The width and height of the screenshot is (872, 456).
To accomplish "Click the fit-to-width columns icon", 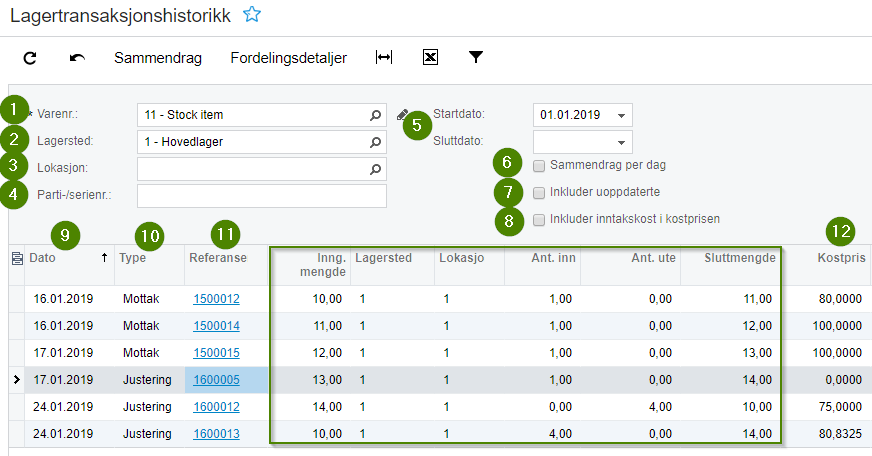I will [384, 57].
